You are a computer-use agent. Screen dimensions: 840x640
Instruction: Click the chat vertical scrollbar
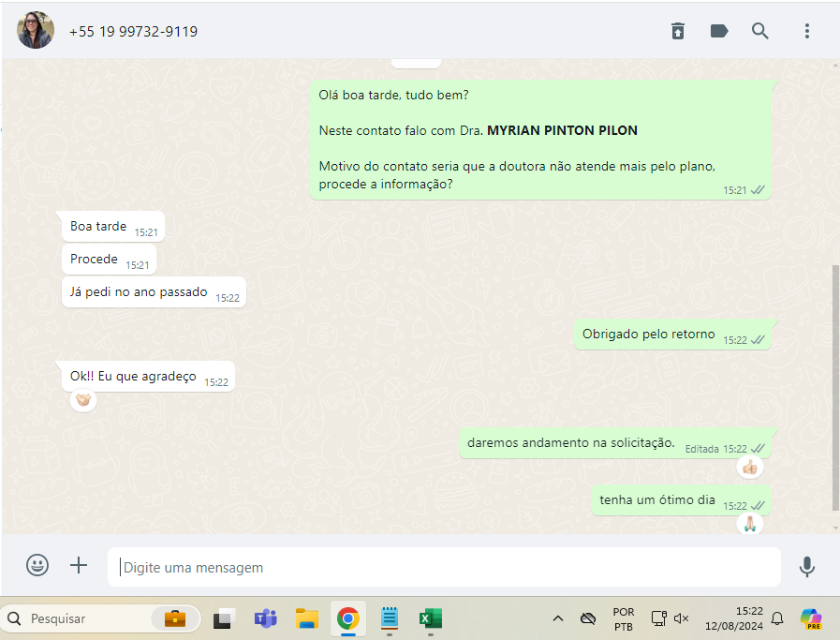point(834,384)
